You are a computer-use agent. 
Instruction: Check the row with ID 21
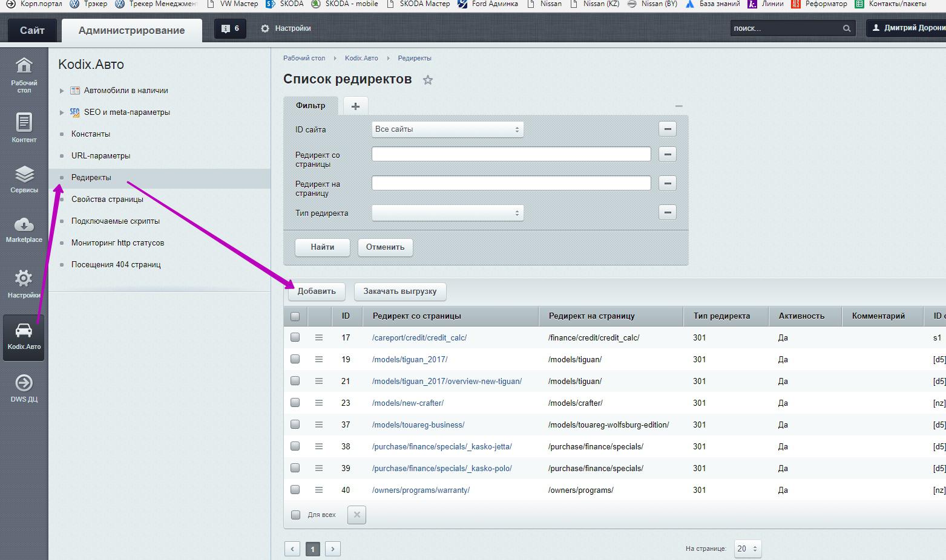[295, 381]
